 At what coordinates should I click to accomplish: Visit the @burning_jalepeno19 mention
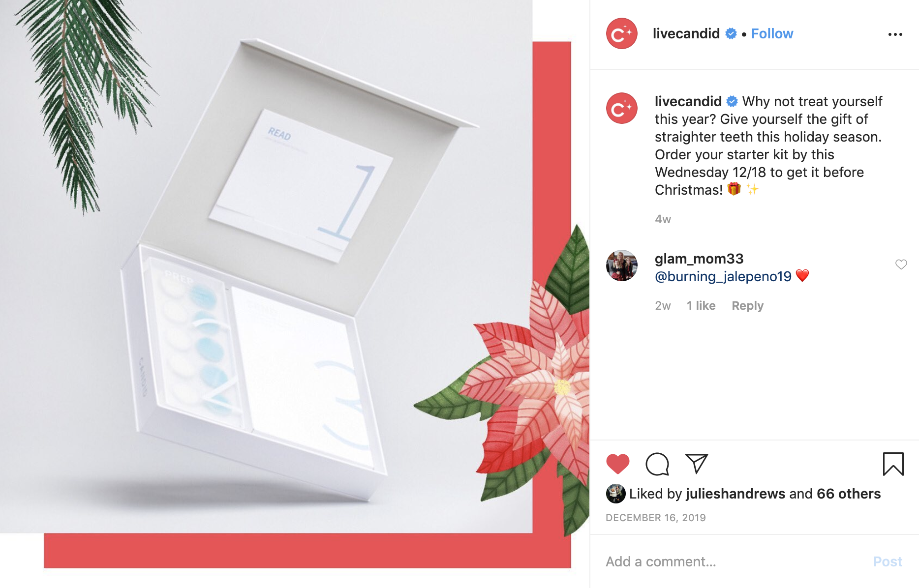[723, 276]
